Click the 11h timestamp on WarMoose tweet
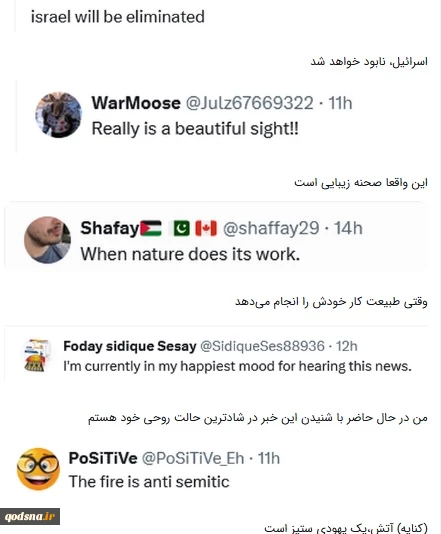The image size is (441, 534). (340, 103)
